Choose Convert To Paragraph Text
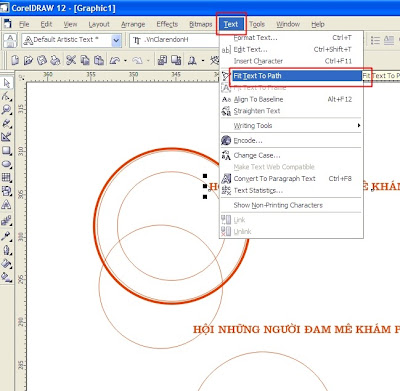The width and height of the screenshot is (400, 391). point(291,179)
